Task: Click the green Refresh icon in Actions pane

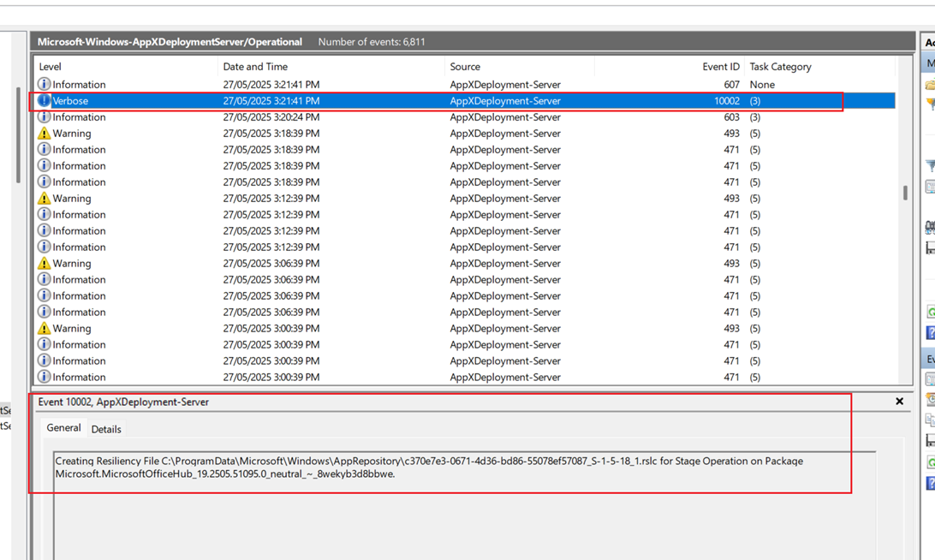Action: coord(931,313)
